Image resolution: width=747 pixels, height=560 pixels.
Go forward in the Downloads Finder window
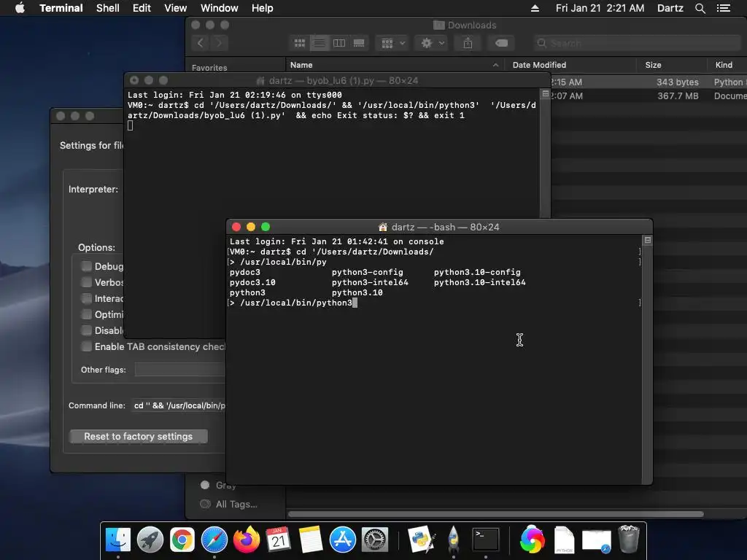[x=219, y=43]
